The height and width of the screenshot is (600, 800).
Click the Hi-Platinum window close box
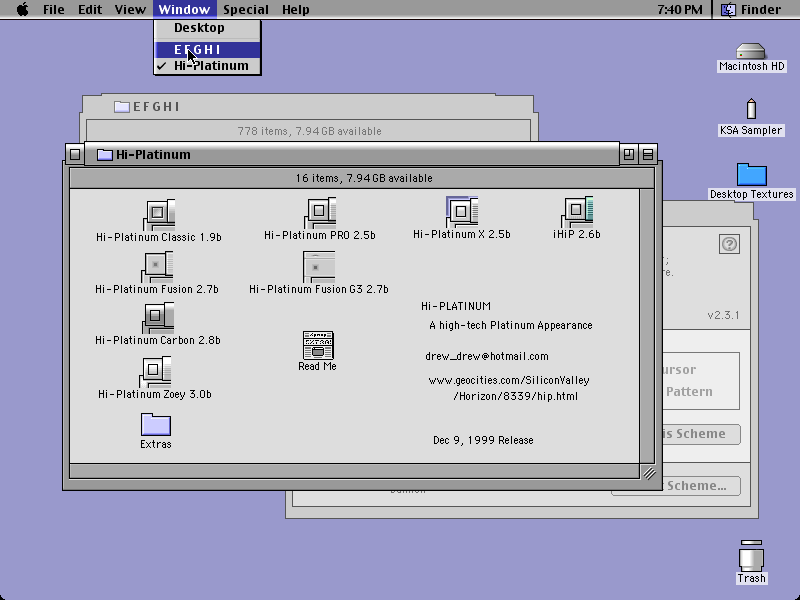(75, 154)
